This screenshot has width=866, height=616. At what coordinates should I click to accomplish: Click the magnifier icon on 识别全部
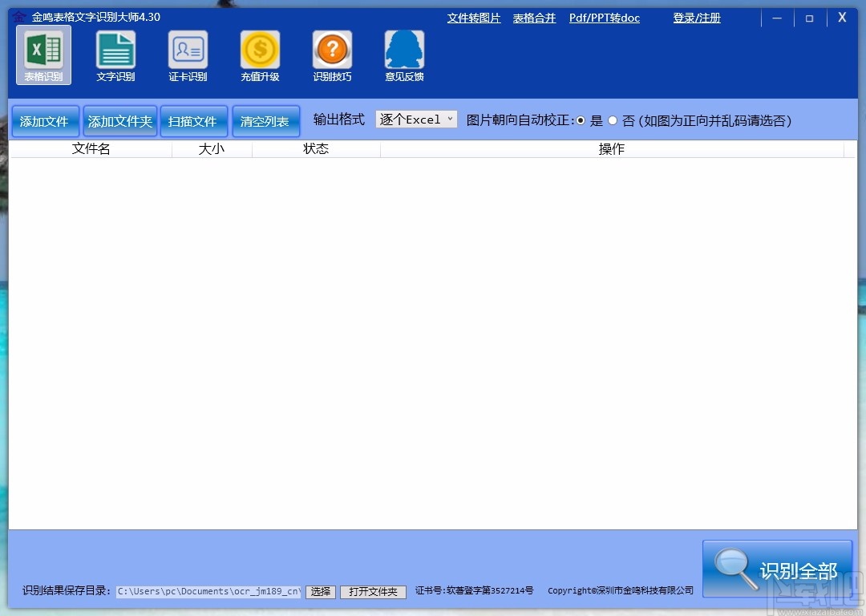[x=734, y=569]
